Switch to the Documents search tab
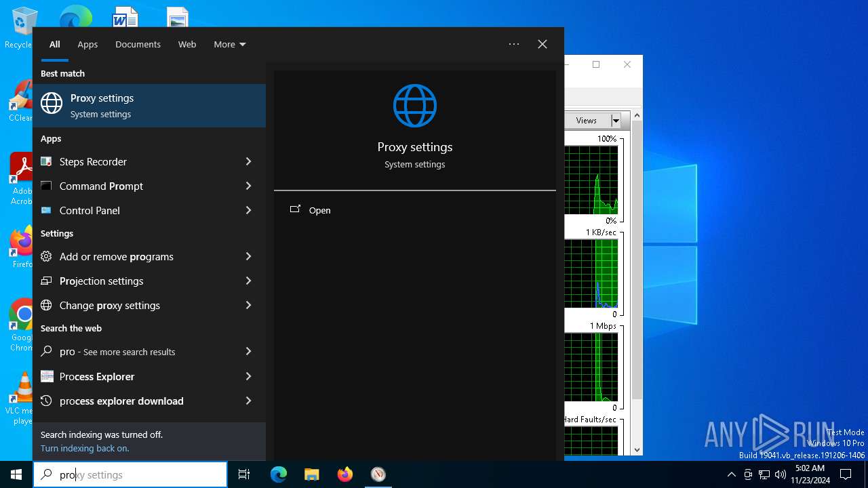Image resolution: width=868 pixels, height=488 pixels. [138, 44]
